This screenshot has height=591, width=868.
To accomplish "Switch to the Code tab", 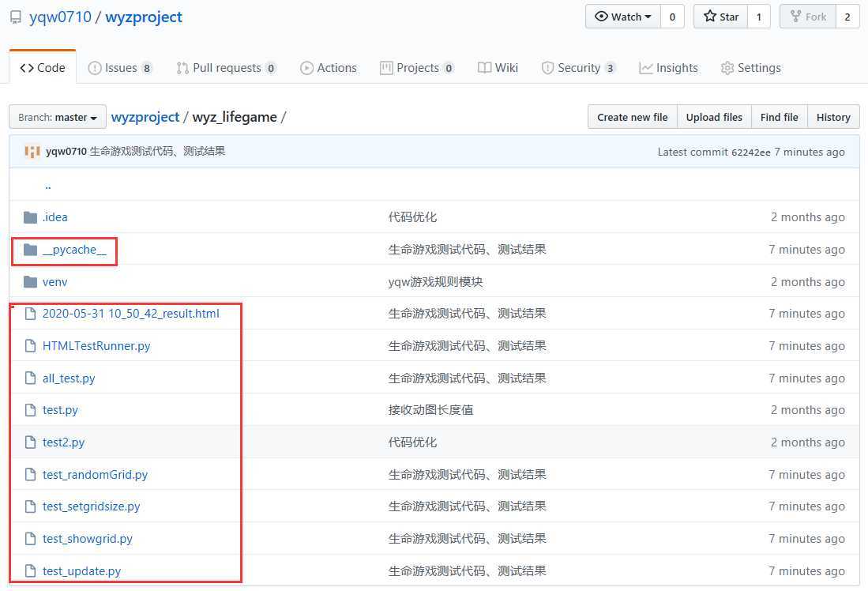I will (x=43, y=68).
